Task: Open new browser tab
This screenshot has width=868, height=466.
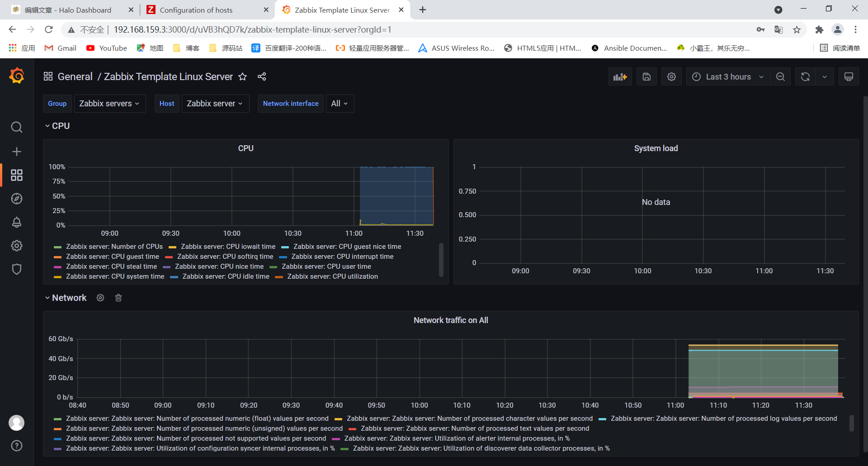Action: point(423,10)
